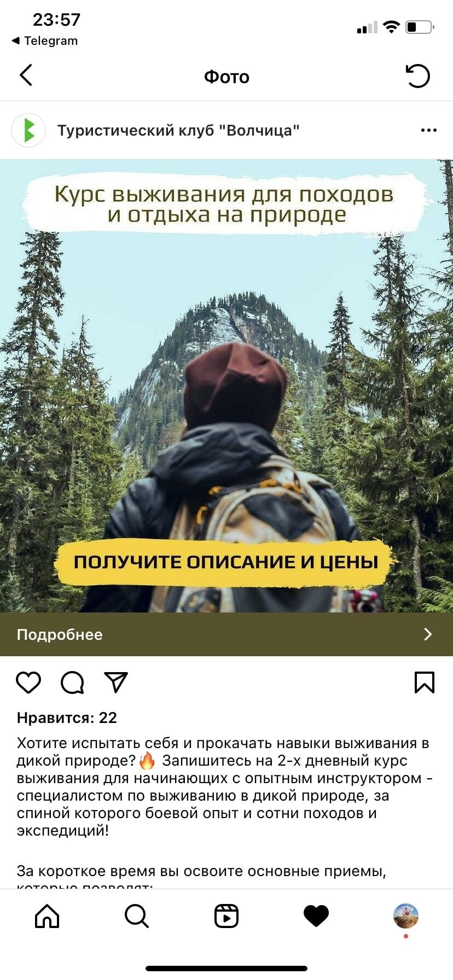This screenshot has width=453, height=980.
Task: Open the green club profile avatar
Action: (x=28, y=130)
